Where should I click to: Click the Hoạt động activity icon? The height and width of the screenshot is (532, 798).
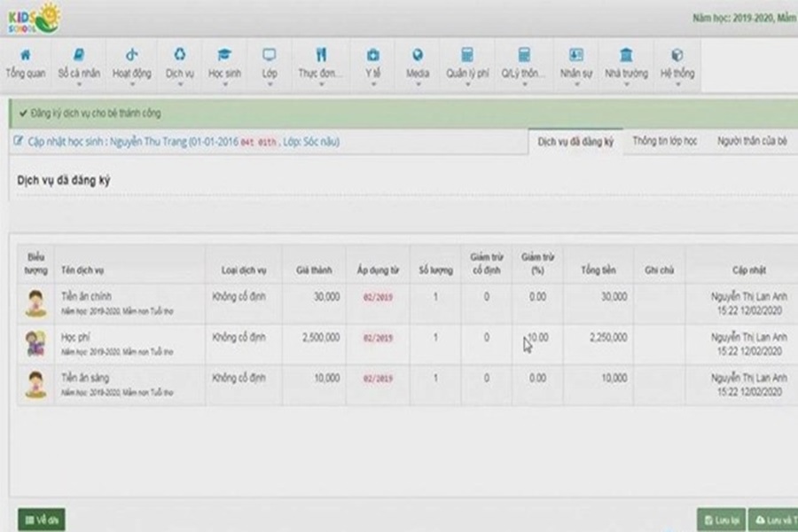coord(131,55)
